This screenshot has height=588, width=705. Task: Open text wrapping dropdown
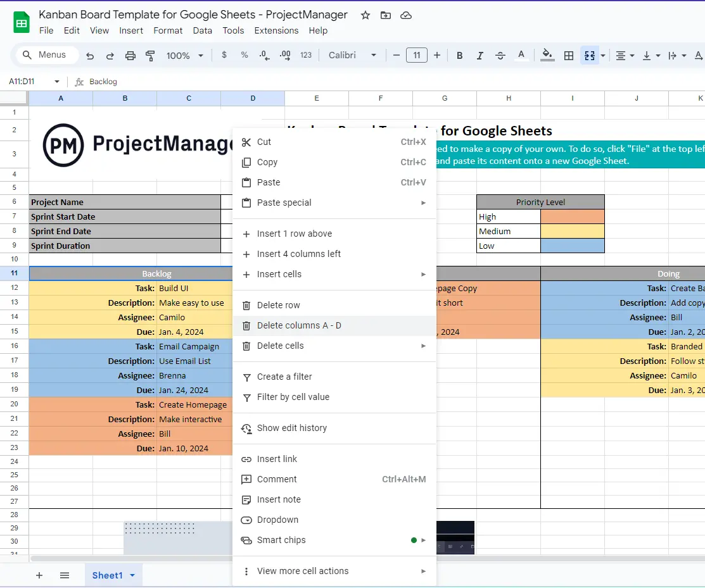click(x=676, y=56)
